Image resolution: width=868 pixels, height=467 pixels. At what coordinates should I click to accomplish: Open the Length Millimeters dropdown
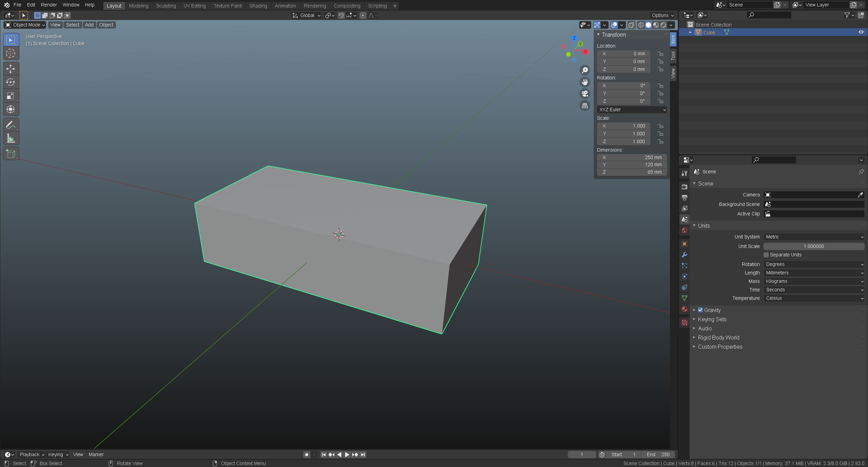point(814,273)
